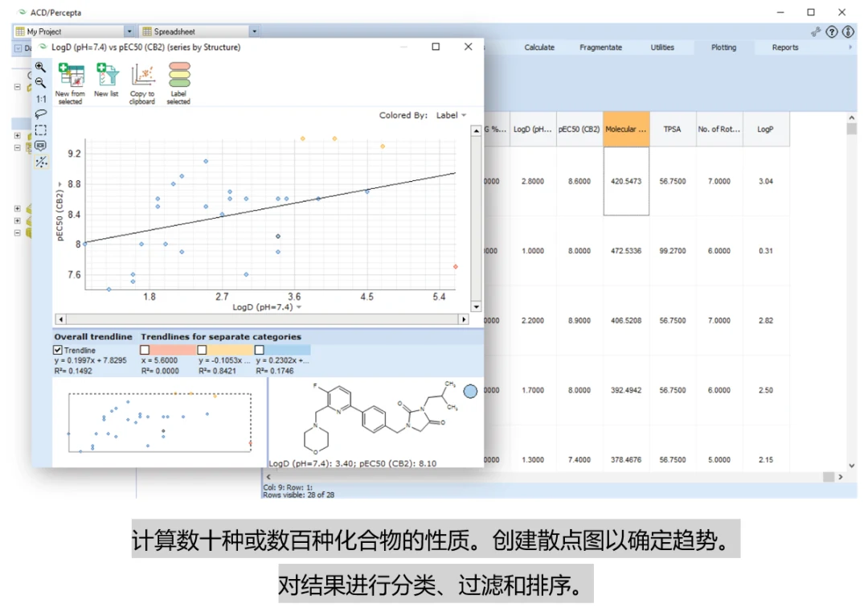Click the No. of Rot... column header
868x608 pixels.
[719, 129]
